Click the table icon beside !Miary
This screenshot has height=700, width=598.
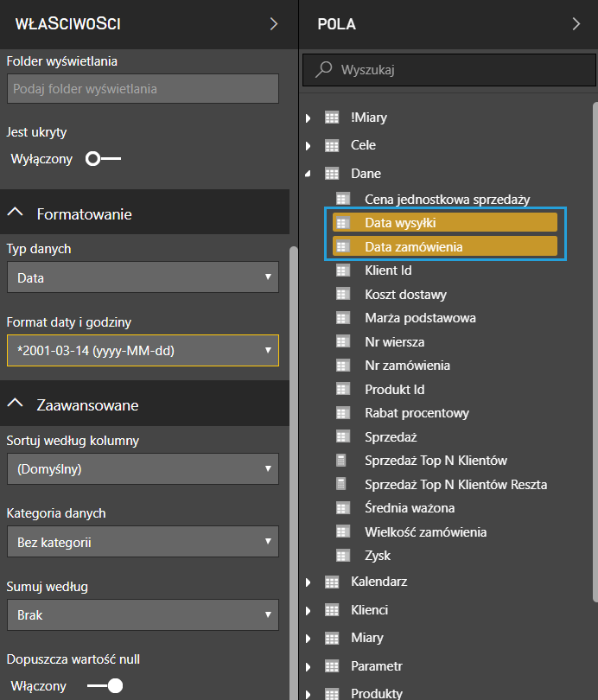(x=331, y=118)
